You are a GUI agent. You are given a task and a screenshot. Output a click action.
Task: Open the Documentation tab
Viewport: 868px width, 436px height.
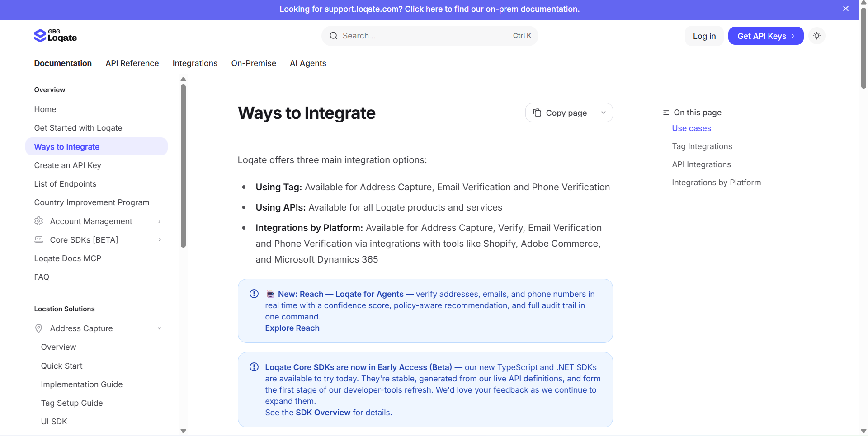[63, 63]
